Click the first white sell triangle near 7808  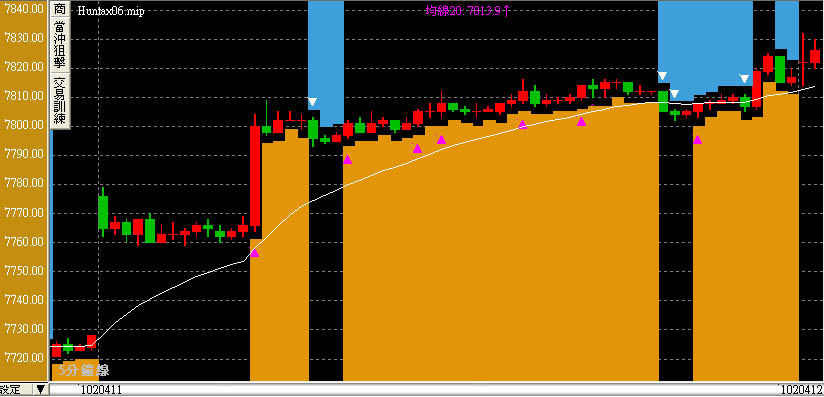pos(313,101)
